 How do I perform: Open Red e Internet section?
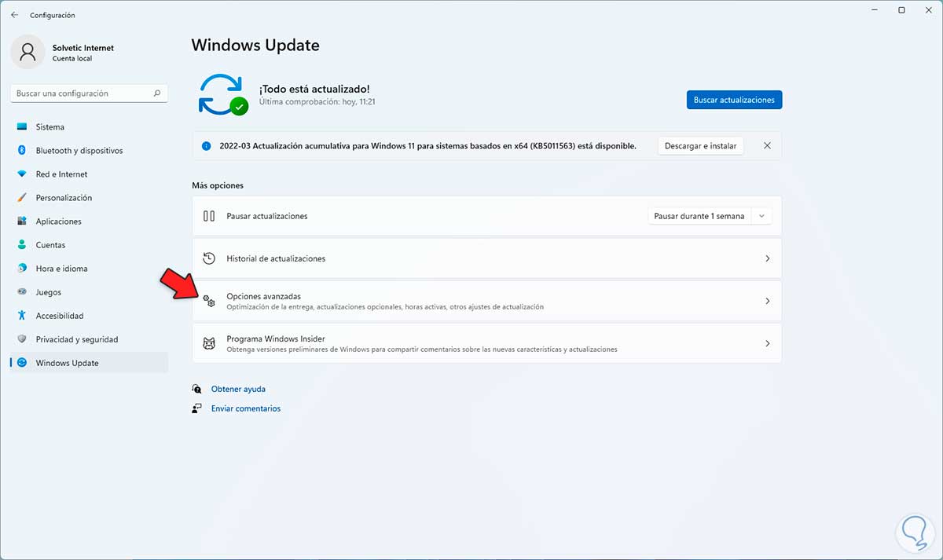point(89,174)
